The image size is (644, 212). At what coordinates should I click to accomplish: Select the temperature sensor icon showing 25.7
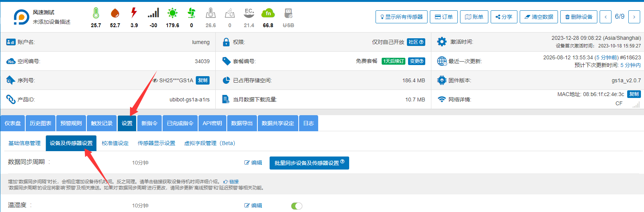96,13
